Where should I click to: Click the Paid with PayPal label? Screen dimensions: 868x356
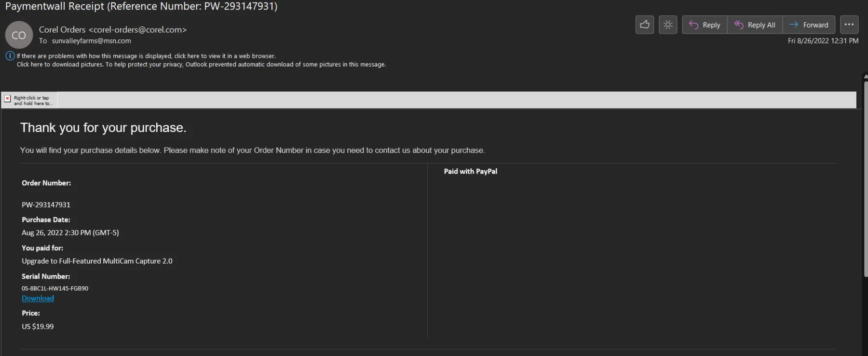pyautogui.click(x=471, y=171)
